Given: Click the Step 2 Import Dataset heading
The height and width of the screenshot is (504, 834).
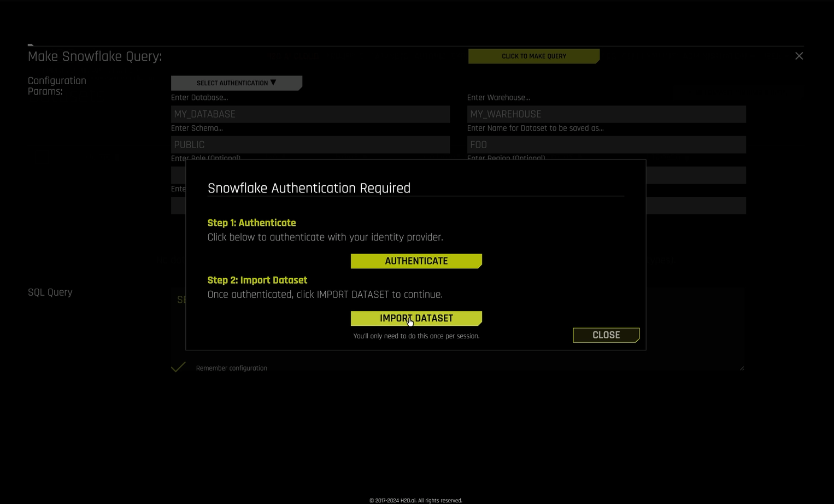Looking at the screenshot, I should tap(257, 280).
